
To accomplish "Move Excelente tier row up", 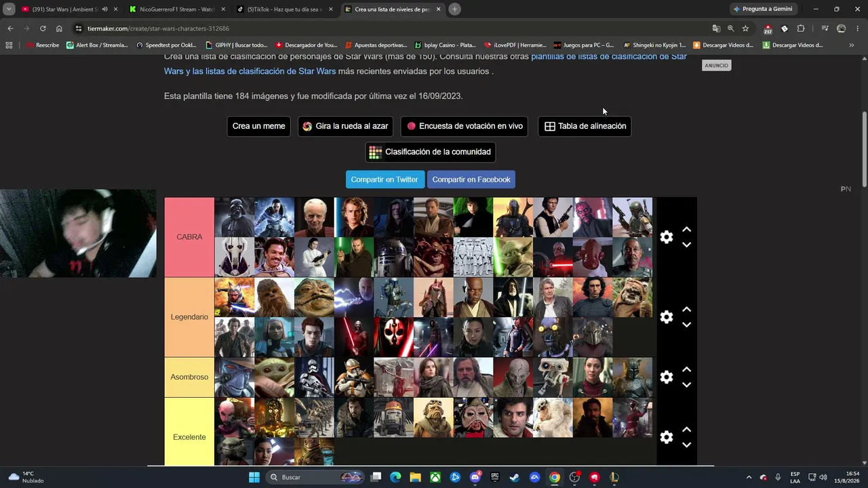I will pyautogui.click(x=686, y=430).
